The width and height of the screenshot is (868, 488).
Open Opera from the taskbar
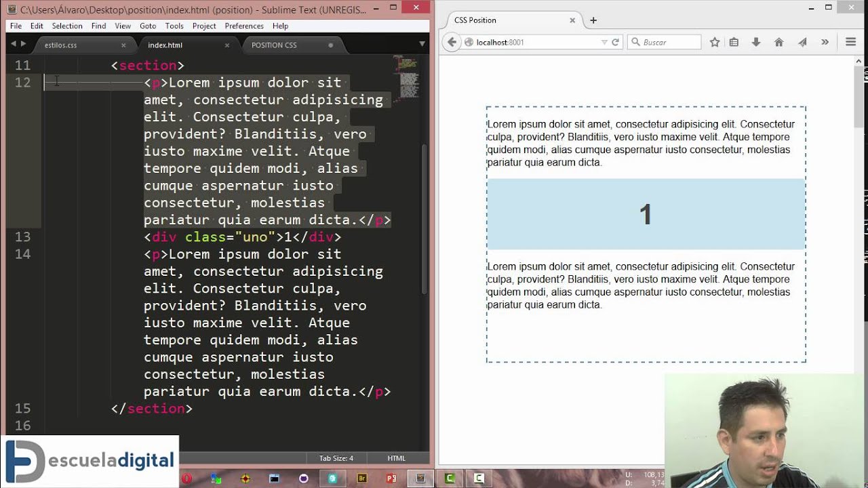point(186,479)
